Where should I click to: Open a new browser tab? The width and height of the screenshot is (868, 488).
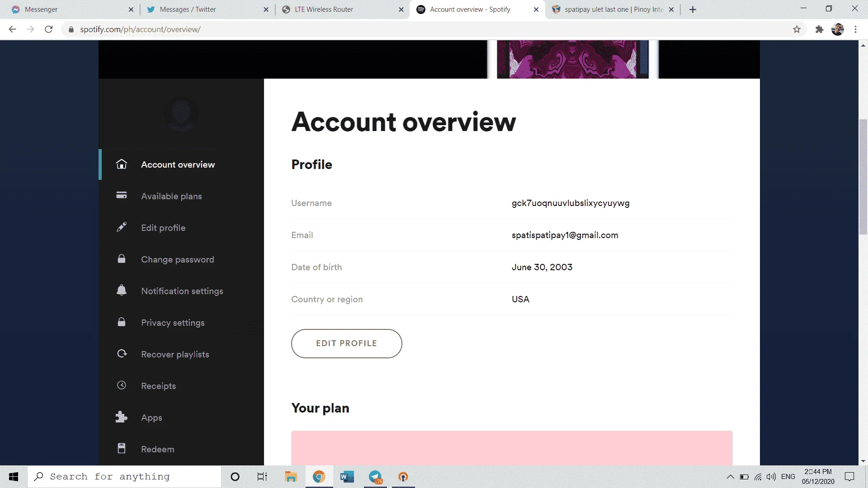693,9
